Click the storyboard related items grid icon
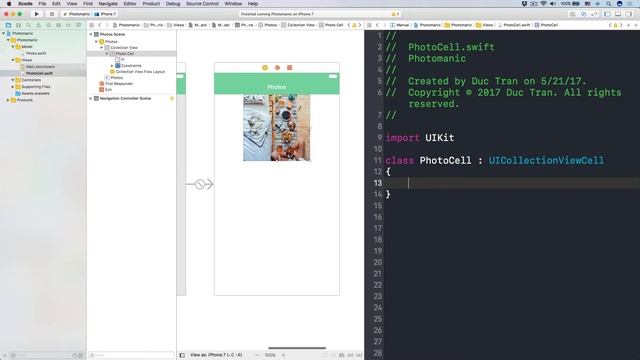The image size is (640, 360). click(x=92, y=25)
